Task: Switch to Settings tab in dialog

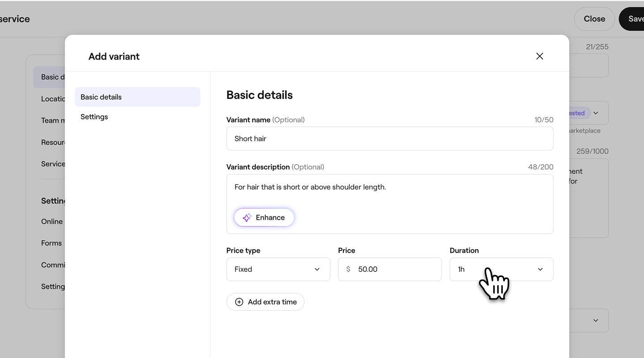Action: (x=94, y=117)
